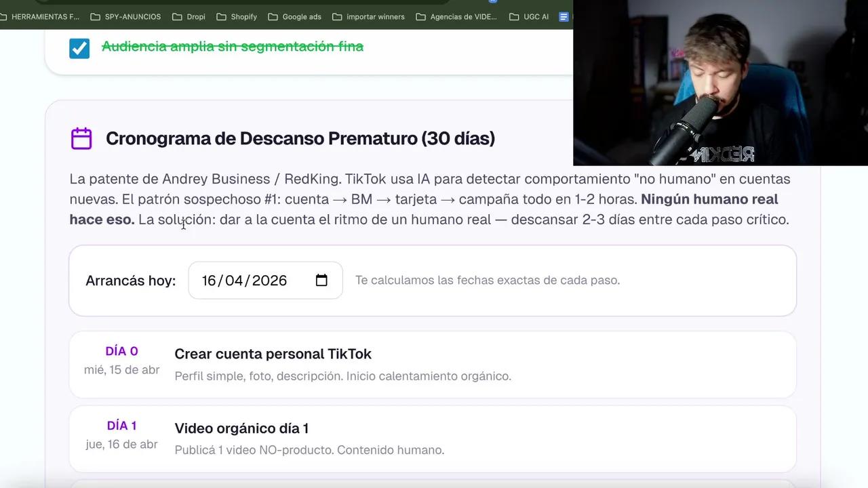Open the SPY-ANUNCIOS bookmark folder
This screenshot has height=488, width=868.
click(x=125, y=16)
